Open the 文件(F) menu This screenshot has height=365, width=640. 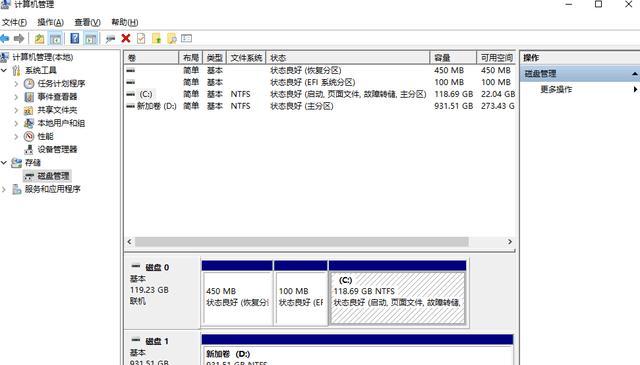pos(14,22)
